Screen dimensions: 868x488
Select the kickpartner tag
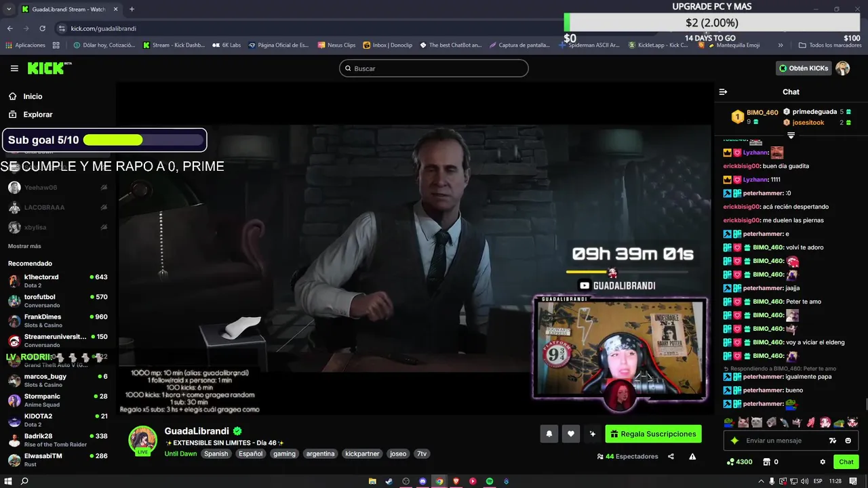tap(363, 453)
